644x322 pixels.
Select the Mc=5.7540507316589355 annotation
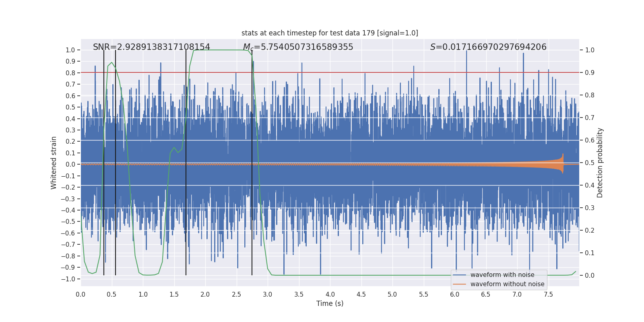298,47
